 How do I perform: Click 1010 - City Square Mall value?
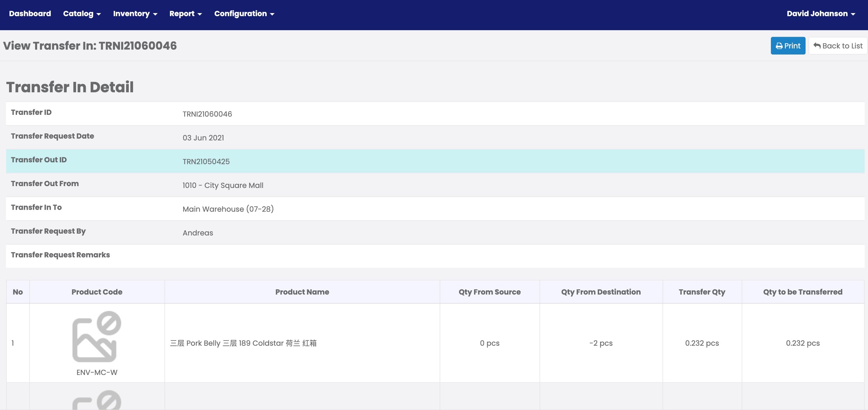point(223,185)
